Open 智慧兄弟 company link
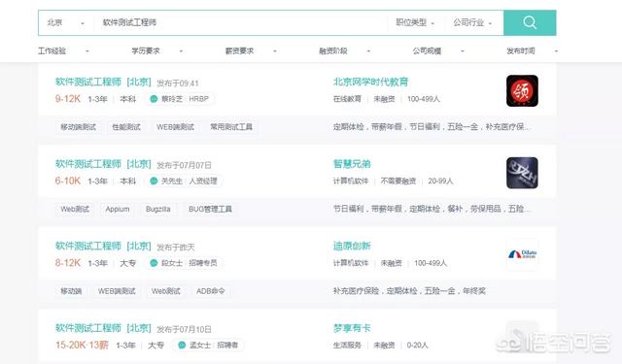 tap(352, 164)
